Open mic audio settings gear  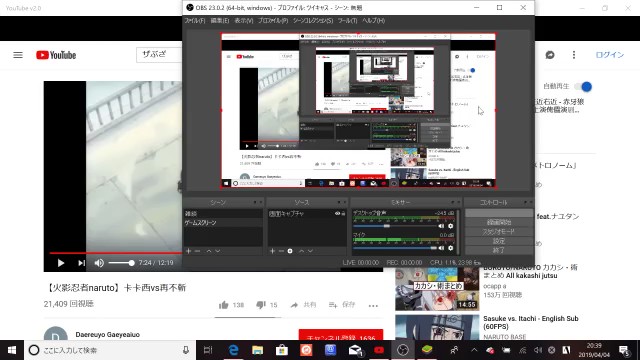(x=451, y=248)
